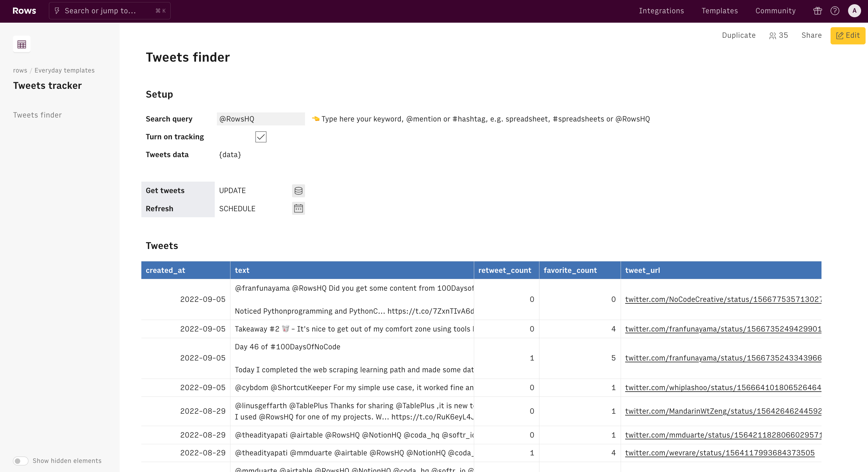Uncheck the Turn on tracking checkbox
The height and width of the screenshot is (472, 868).
point(261,137)
